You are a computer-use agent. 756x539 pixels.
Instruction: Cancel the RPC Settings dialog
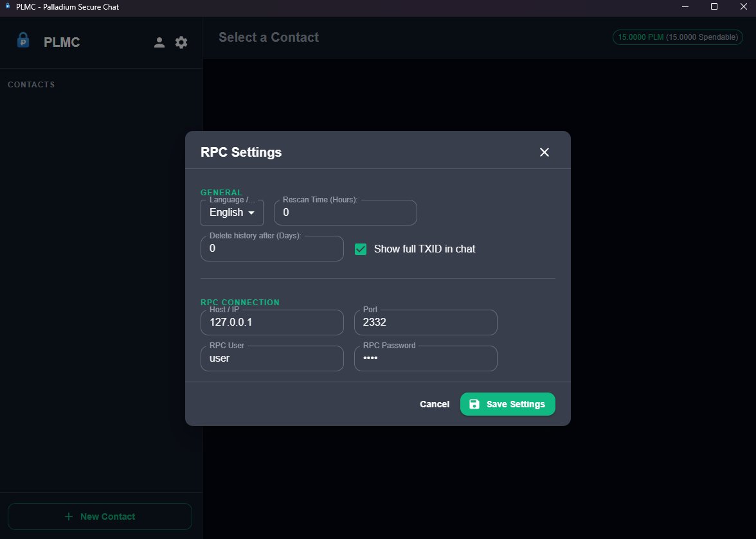(x=434, y=404)
